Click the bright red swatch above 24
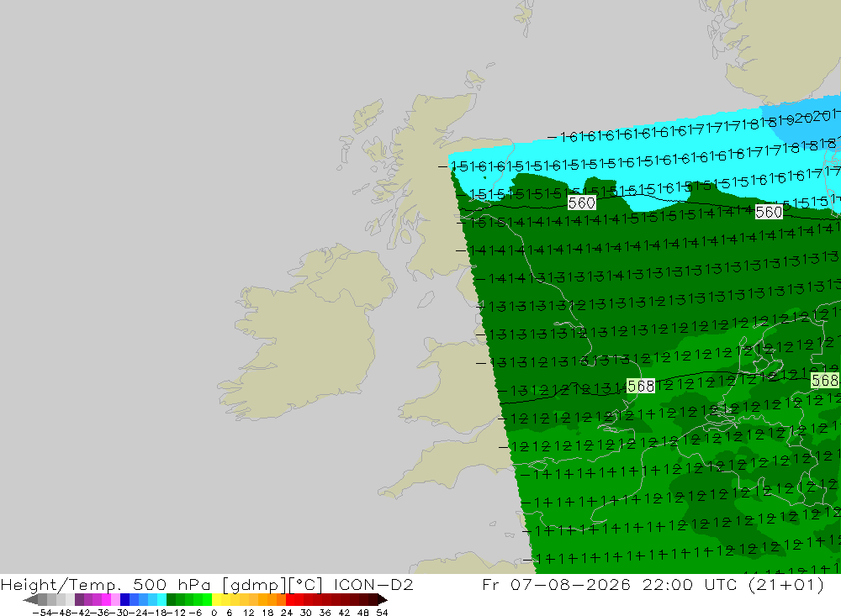 click(x=290, y=599)
